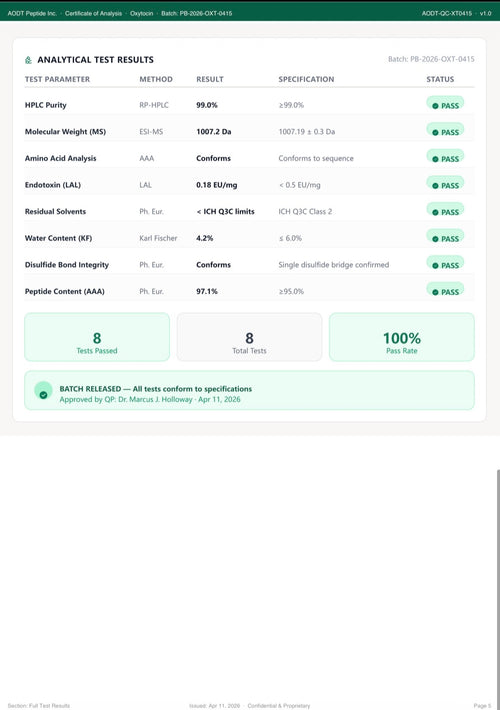This screenshot has width=500, height=710.
Task: Click the PASS badge for Disulfide Bond Integrity
Action: pyautogui.click(x=445, y=265)
